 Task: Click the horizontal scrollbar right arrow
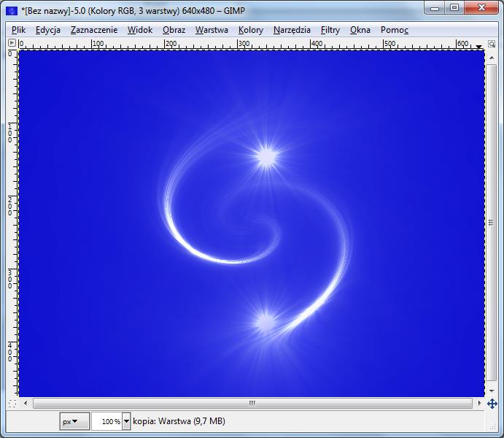(480, 403)
